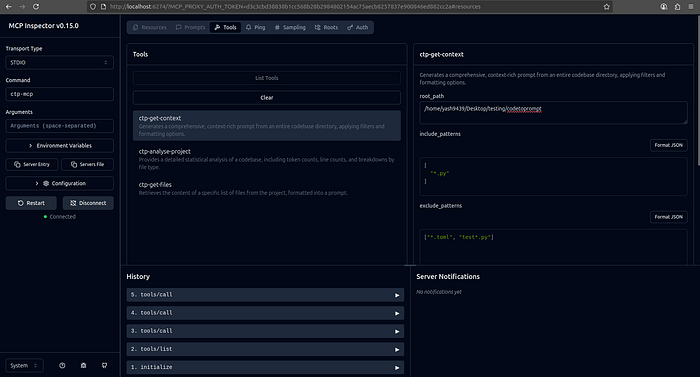Reload the page with refresh icon
The width and height of the screenshot is (700, 377).
[36, 7]
